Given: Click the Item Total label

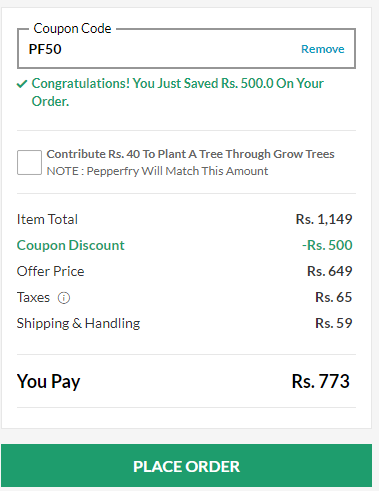Looking at the screenshot, I should point(47,219).
